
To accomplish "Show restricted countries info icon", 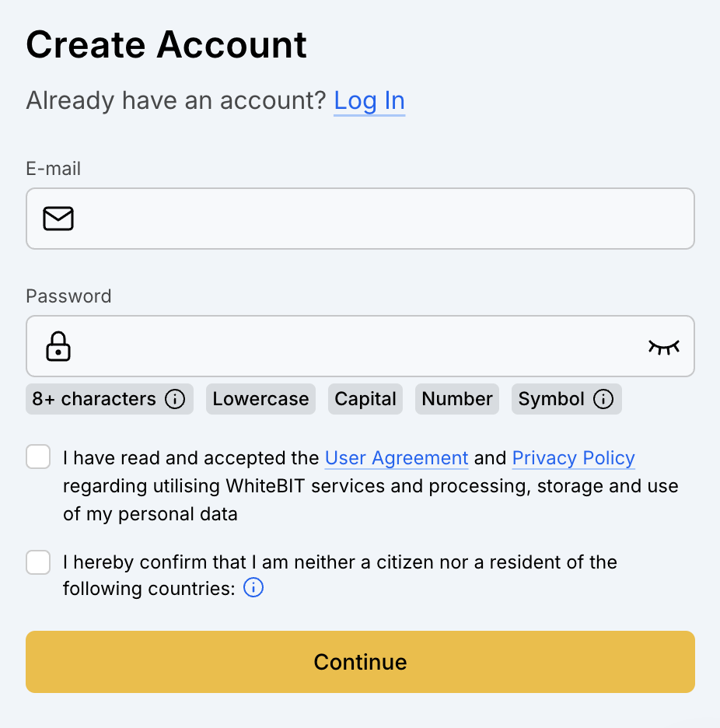I will pos(253,588).
